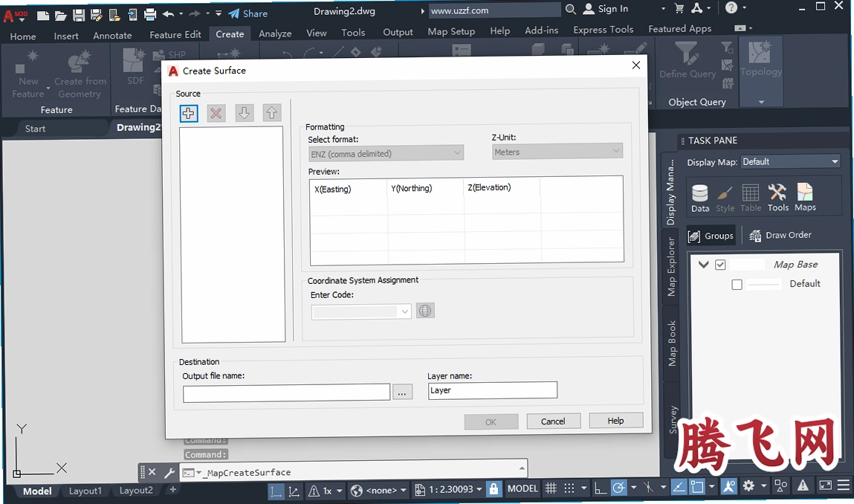This screenshot has width=854, height=504.
Task: Click the Open file folder icon
Action: coord(60,15)
